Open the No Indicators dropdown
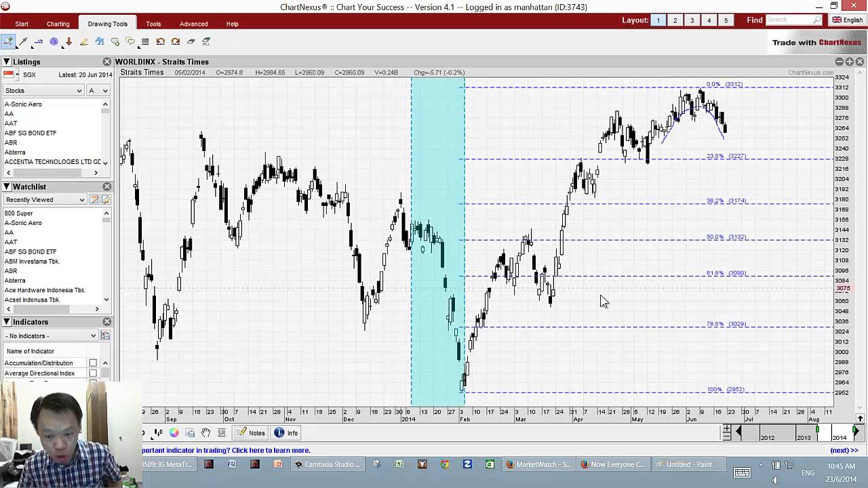Image resolution: width=868 pixels, height=488 pixels. click(x=51, y=335)
